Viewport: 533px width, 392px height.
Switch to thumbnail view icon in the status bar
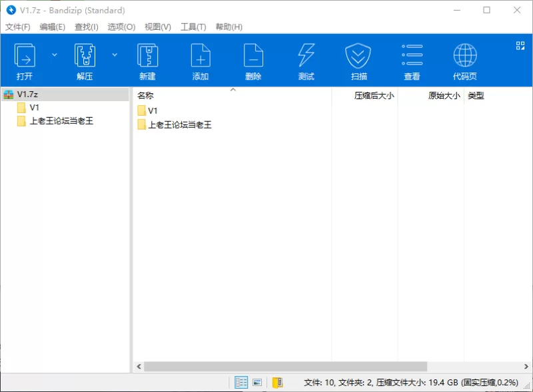click(x=257, y=383)
